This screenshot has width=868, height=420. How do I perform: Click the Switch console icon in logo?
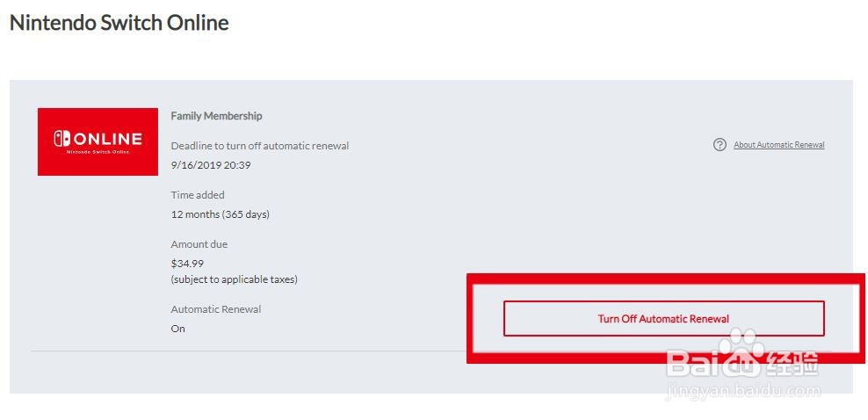pyautogui.click(x=61, y=138)
